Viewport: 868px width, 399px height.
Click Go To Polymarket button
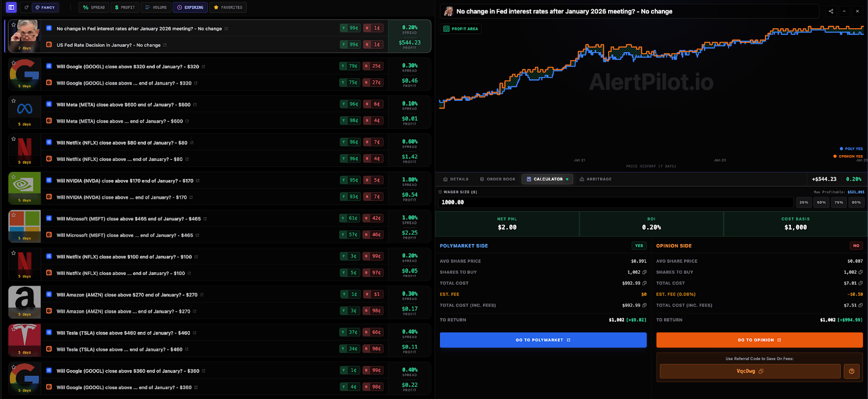pyautogui.click(x=543, y=340)
